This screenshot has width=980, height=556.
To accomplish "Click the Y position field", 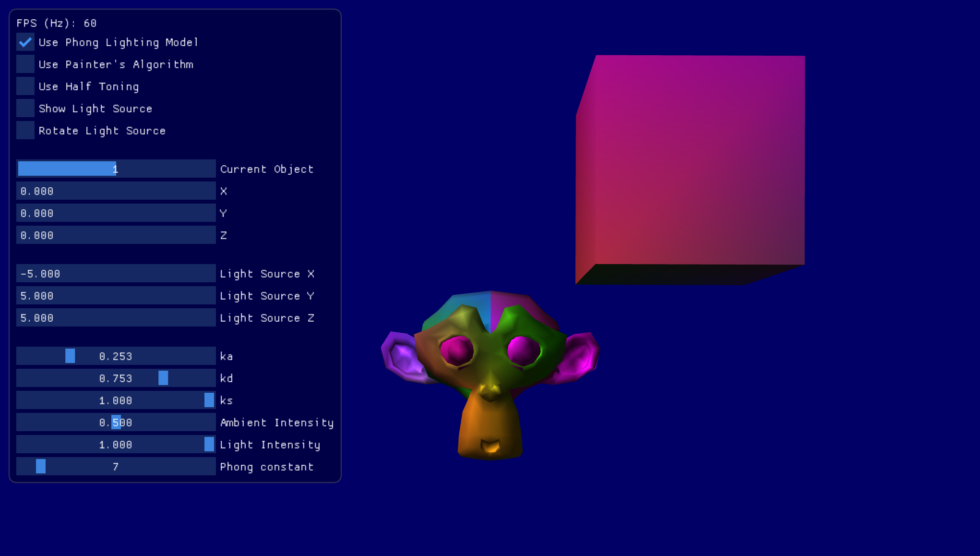I will [116, 213].
